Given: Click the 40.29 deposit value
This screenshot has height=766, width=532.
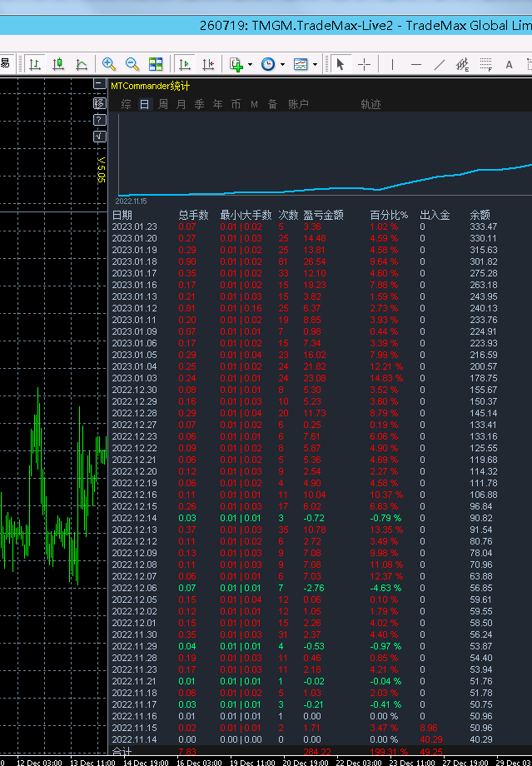Looking at the screenshot, I should tap(431, 739).
